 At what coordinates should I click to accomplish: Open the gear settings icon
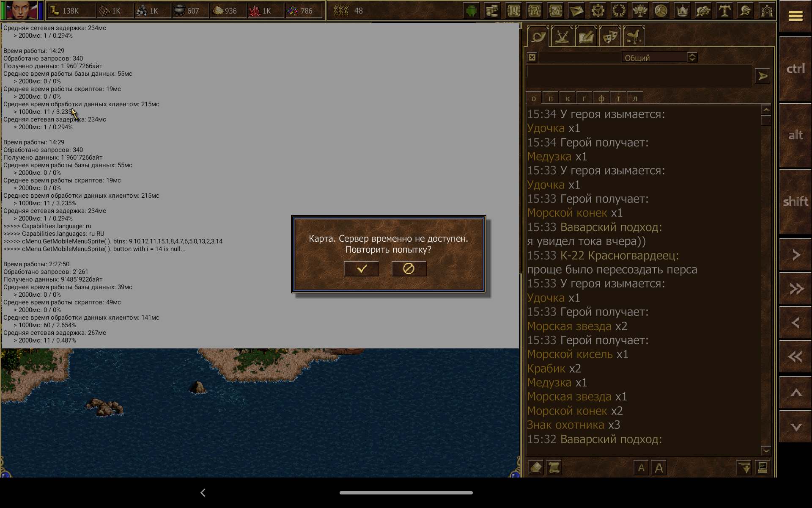598,11
